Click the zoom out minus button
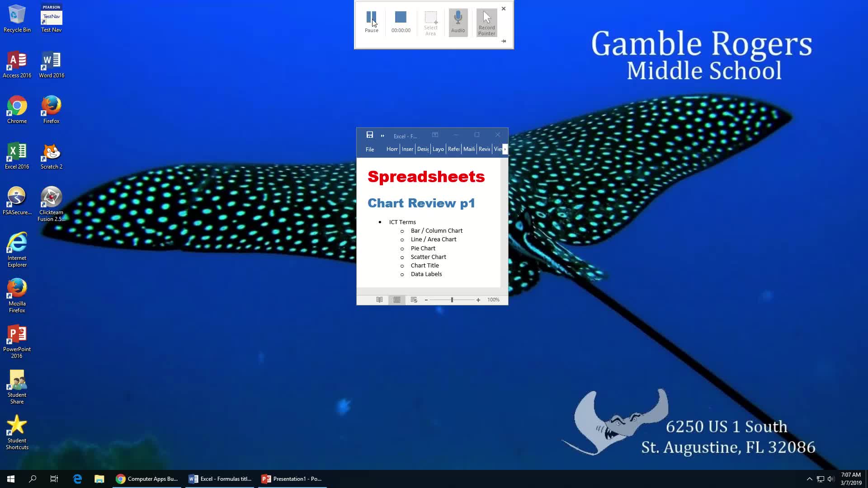The height and width of the screenshot is (488, 868). 426,300
